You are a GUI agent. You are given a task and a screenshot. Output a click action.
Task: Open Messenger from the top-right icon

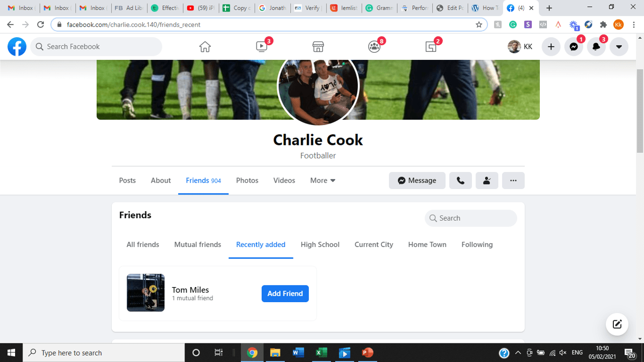[574, 46]
